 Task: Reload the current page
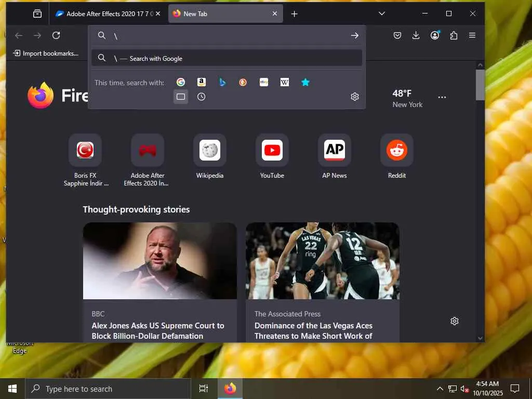click(56, 35)
